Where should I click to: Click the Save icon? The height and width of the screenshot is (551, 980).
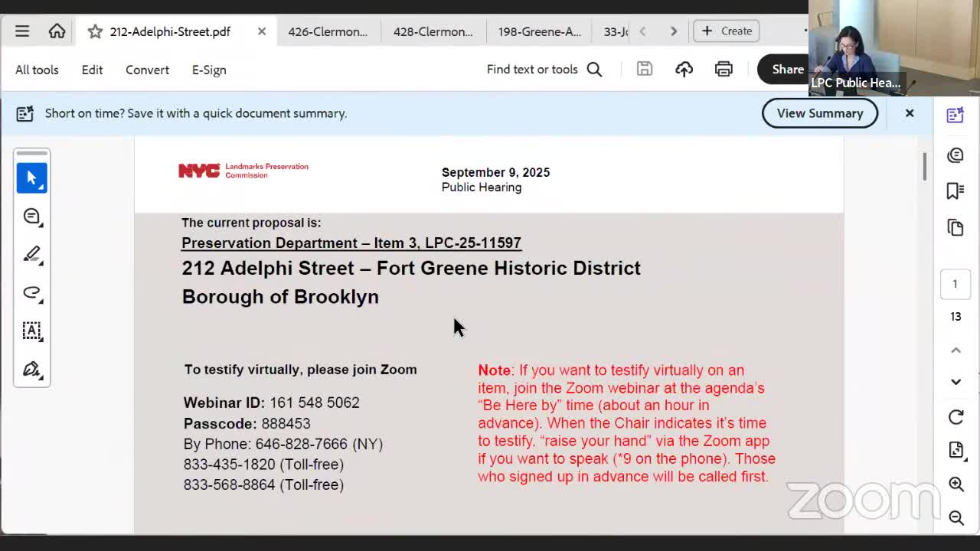[645, 70]
